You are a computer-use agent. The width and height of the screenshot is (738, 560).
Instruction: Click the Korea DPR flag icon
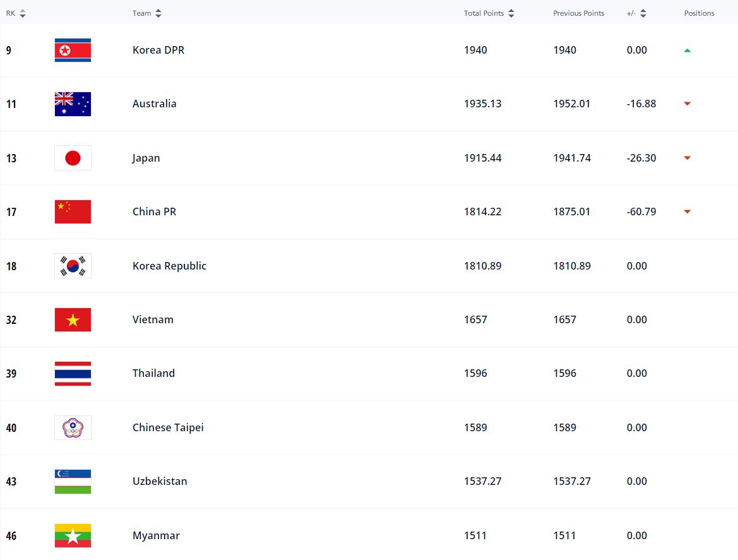(x=73, y=50)
